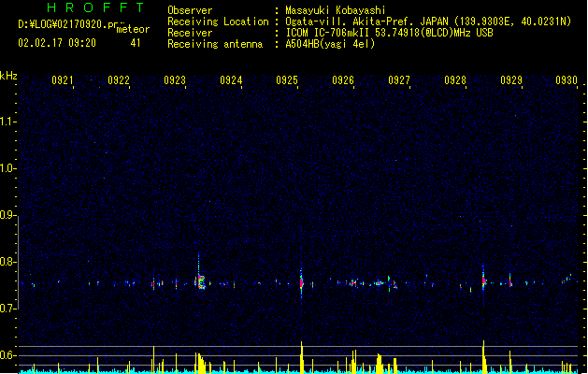Viewport: 588px width, 374px height.
Task: Click the ICOM IC-706mkII receiver value
Action: 389,33
